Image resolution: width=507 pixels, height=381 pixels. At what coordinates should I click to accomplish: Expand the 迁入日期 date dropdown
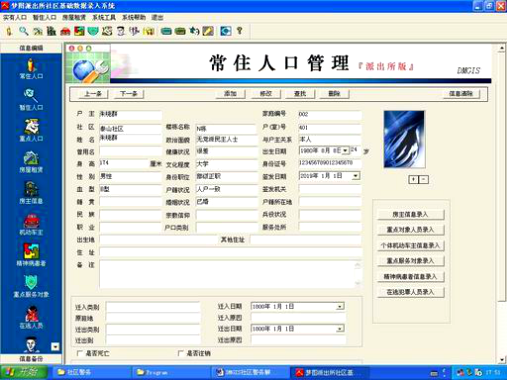pos(340,306)
